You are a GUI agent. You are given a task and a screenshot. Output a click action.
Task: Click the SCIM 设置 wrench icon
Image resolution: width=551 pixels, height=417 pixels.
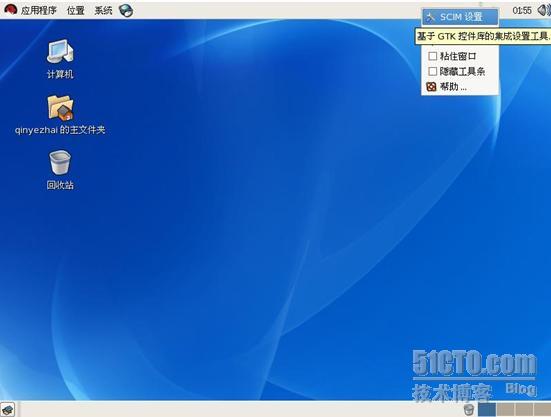[430, 17]
